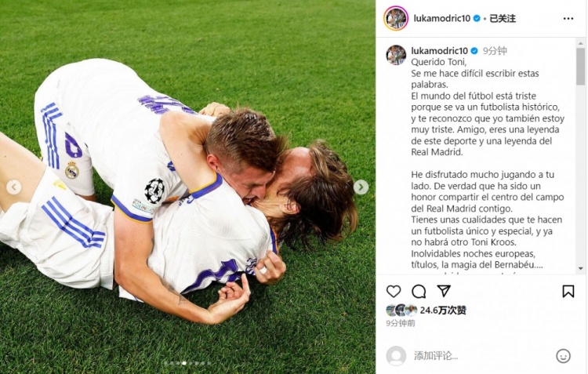The height and width of the screenshot is (374, 588).
Task: Go to the next photo with the right arrow
Action: [361, 187]
